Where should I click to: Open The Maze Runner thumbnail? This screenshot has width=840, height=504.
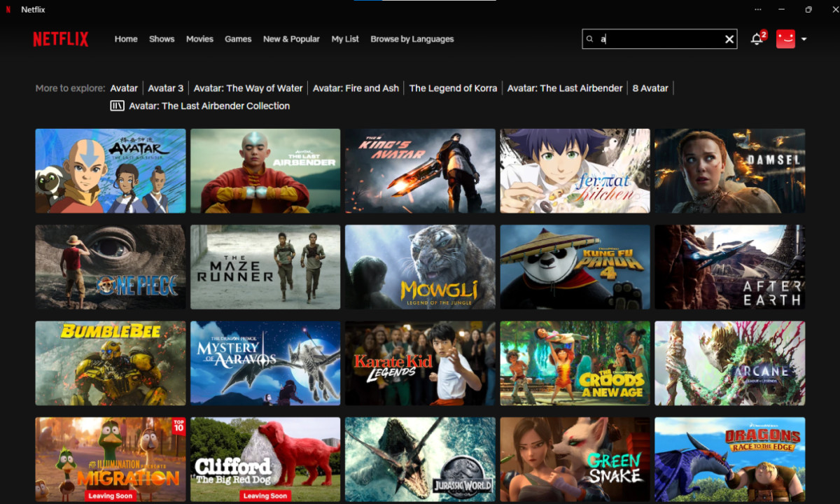[x=265, y=267]
